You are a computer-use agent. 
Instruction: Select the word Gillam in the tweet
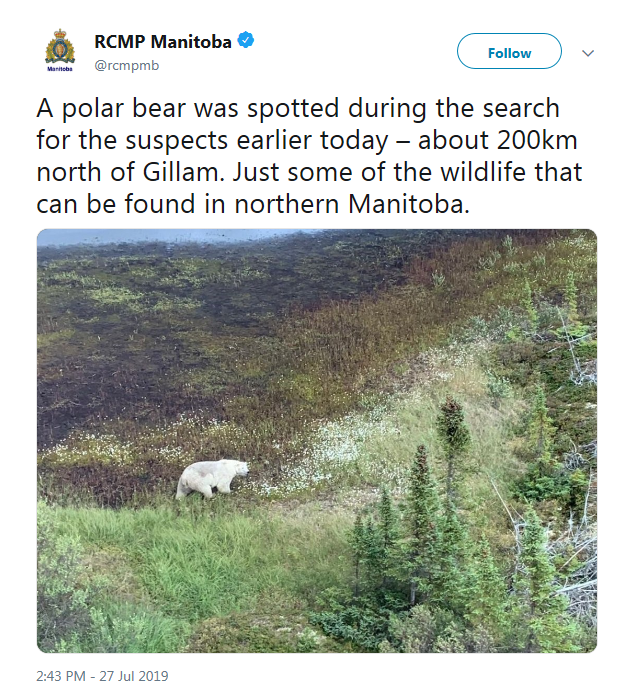[x=181, y=172]
